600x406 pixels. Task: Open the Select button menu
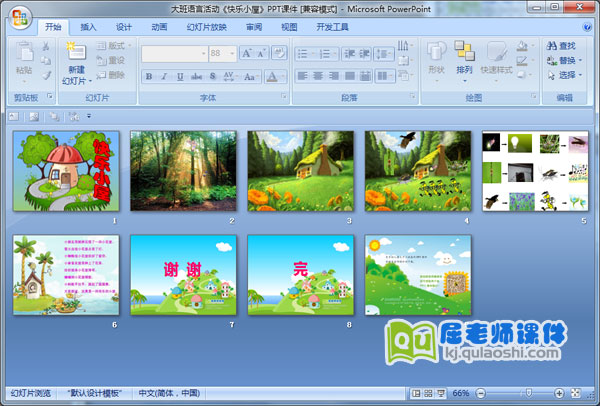564,75
